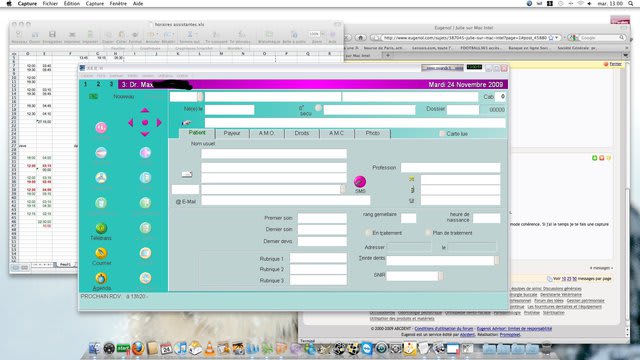Tick the Carte lue checkbox
640x360 pixels.
[442, 133]
